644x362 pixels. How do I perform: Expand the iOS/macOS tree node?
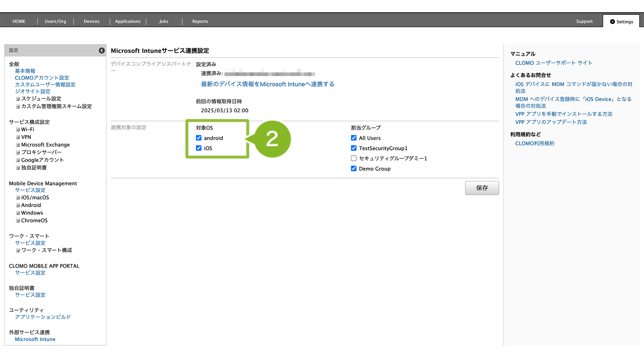pyautogui.click(x=18, y=198)
